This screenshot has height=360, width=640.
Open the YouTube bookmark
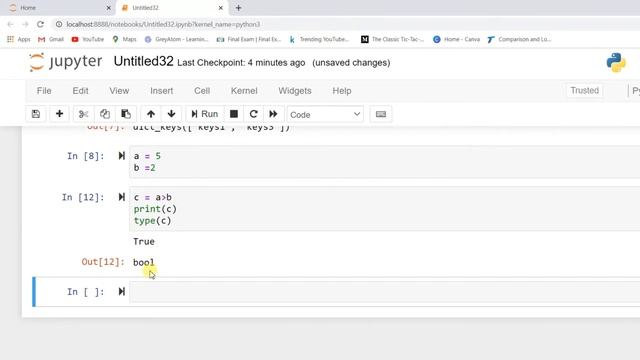[88, 39]
